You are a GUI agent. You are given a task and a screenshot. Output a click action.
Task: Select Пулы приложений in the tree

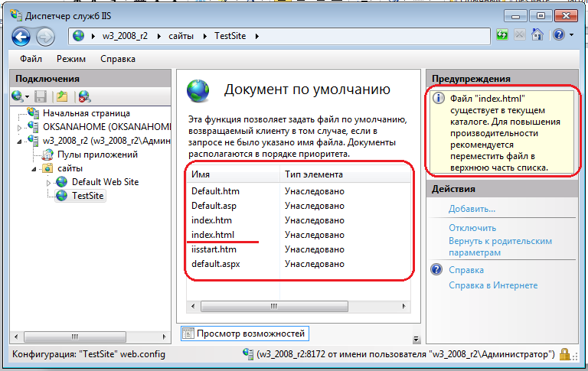click(x=97, y=155)
